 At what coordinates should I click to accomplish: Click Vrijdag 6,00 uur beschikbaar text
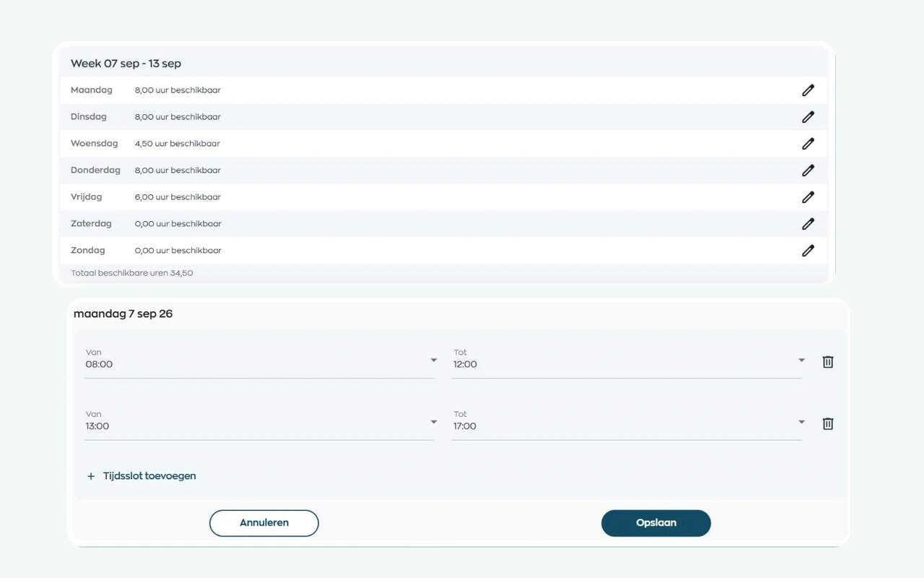pos(178,197)
